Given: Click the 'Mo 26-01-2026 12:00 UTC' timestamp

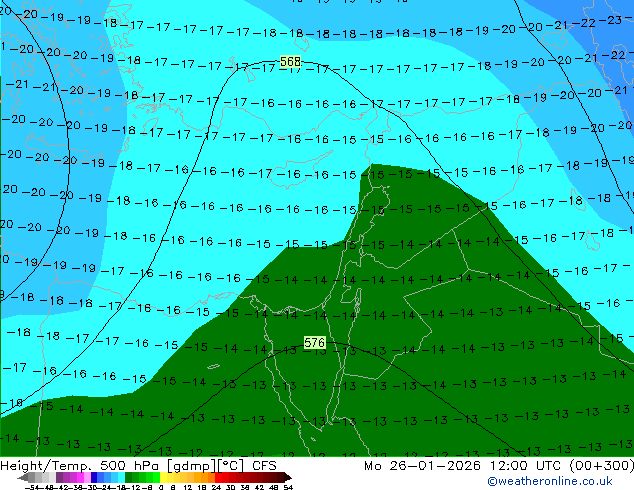Looking at the screenshot, I should (x=464, y=466).
